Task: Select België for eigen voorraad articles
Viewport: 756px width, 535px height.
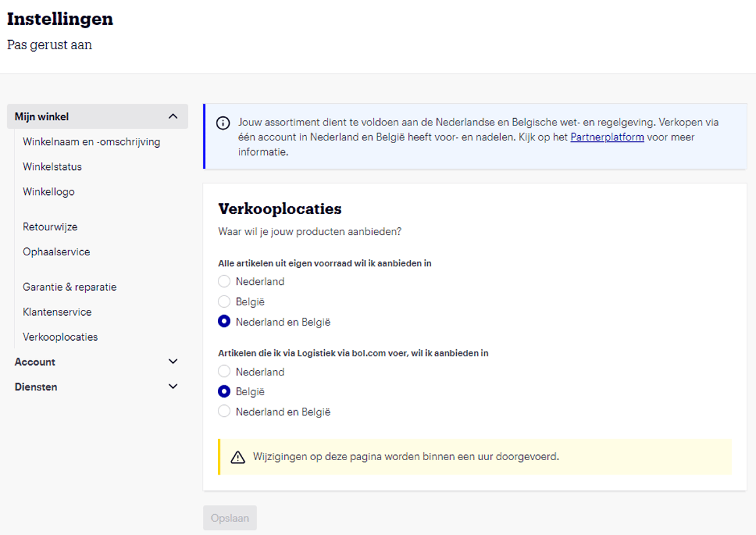Action: point(223,301)
